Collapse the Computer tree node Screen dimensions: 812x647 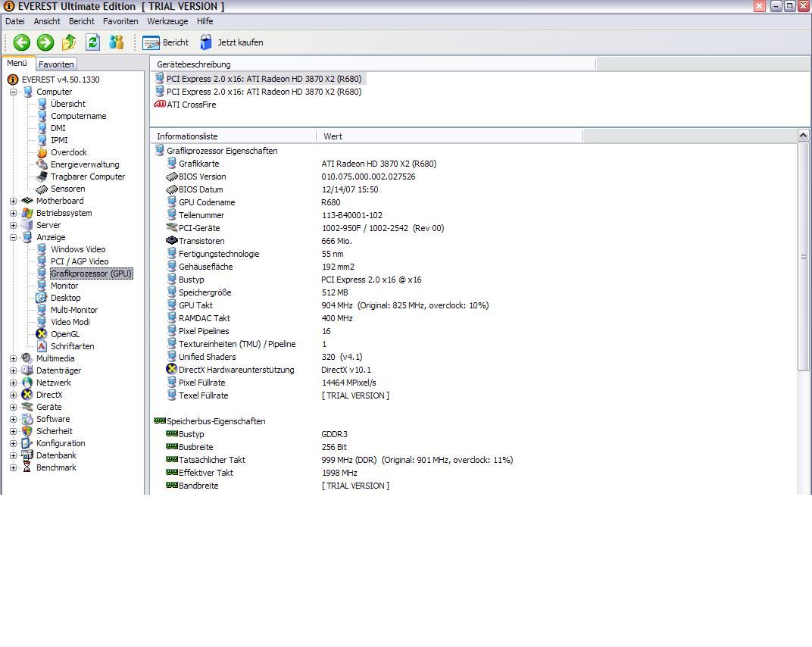pos(14,92)
